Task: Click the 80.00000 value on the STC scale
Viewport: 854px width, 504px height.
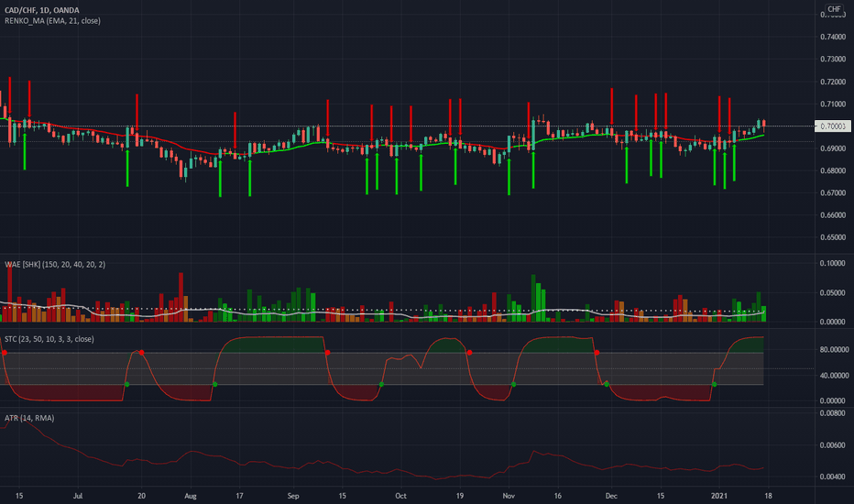Action: coord(835,349)
